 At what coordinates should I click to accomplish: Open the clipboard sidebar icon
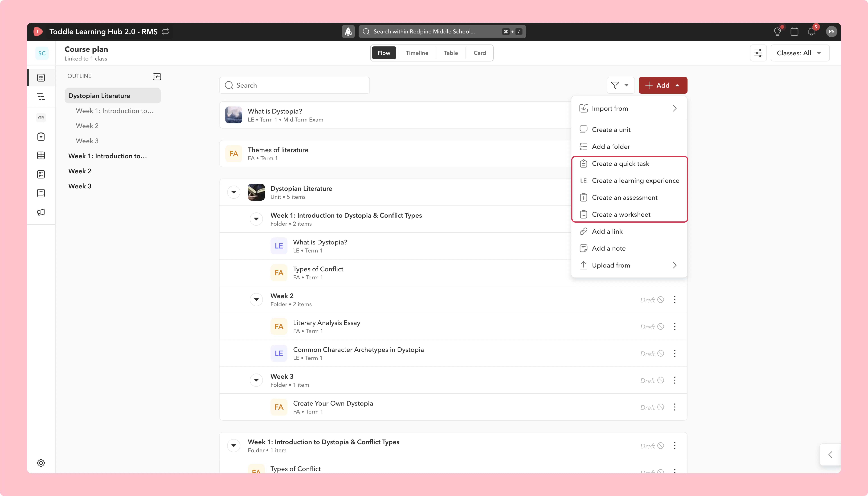[x=41, y=137]
